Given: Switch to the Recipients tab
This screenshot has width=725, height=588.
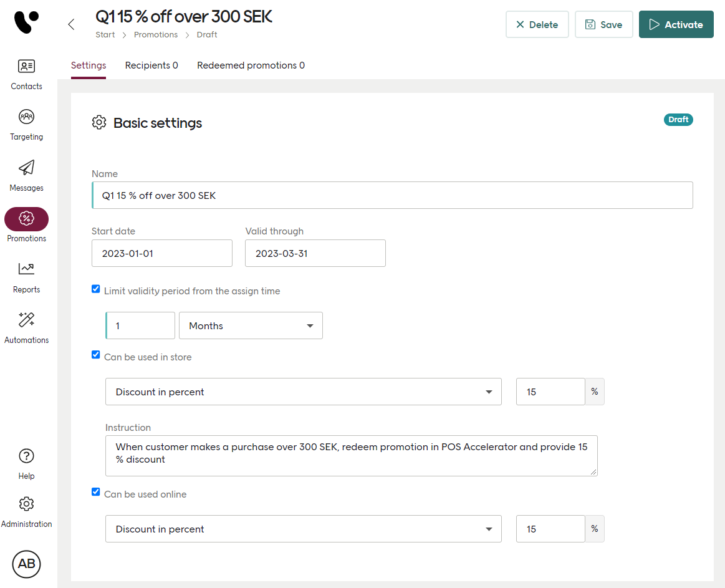Looking at the screenshot, I should pyautogui.click(x=151, y=65).
